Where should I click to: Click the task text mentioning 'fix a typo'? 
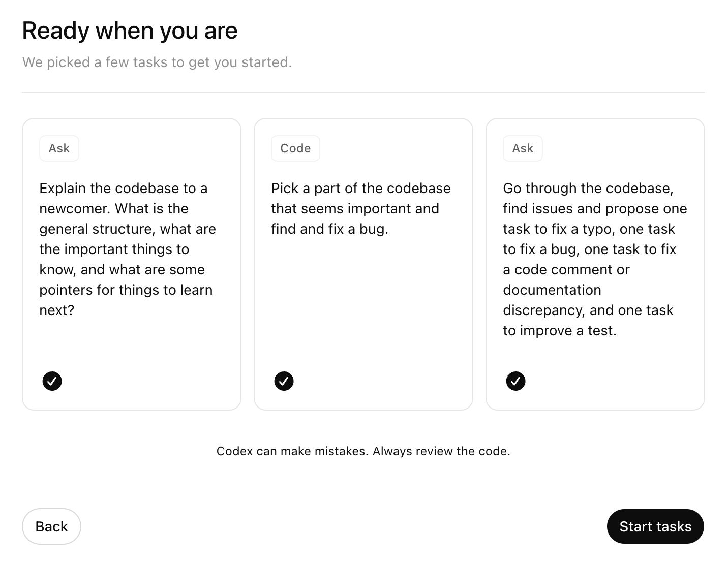[x=589, y=229]
